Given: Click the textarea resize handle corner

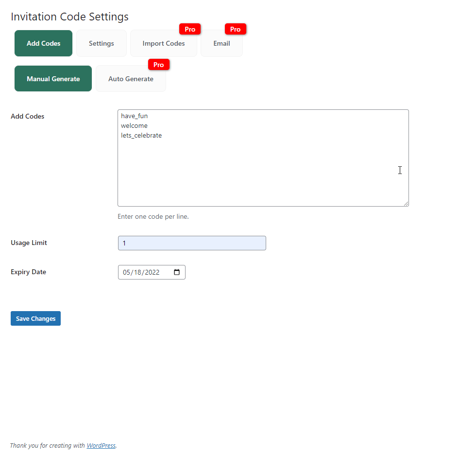Looking at the screenshot, I should [406, 204].
